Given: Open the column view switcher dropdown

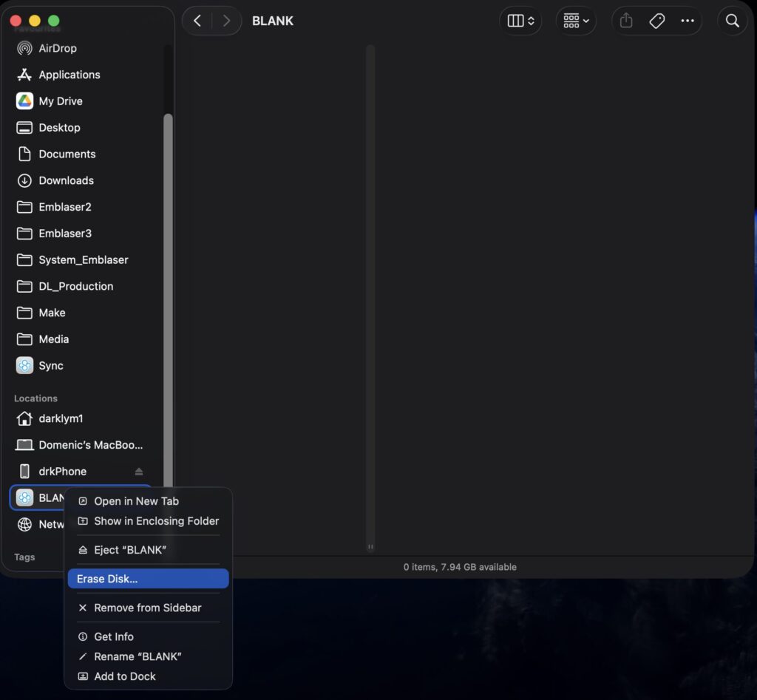Looking at the screenshot, I should (520, 21).
